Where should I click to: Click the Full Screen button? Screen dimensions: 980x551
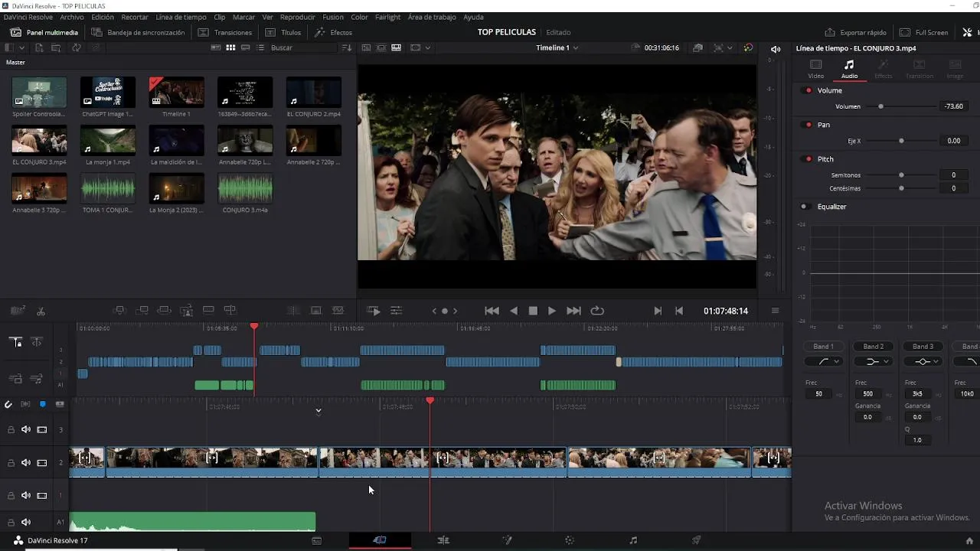[x=924, y=32]
